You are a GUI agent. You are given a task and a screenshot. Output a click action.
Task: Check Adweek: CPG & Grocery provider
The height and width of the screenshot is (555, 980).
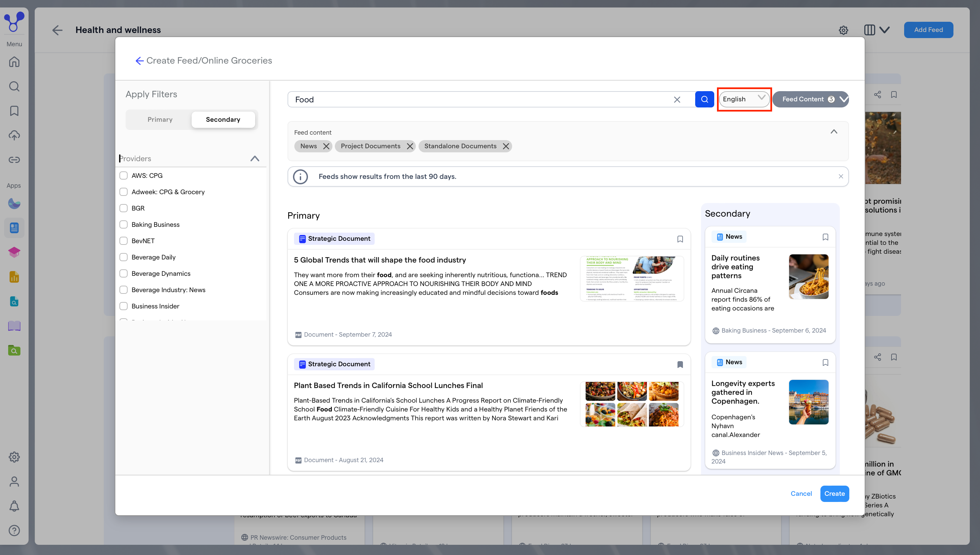coord(124,192)
